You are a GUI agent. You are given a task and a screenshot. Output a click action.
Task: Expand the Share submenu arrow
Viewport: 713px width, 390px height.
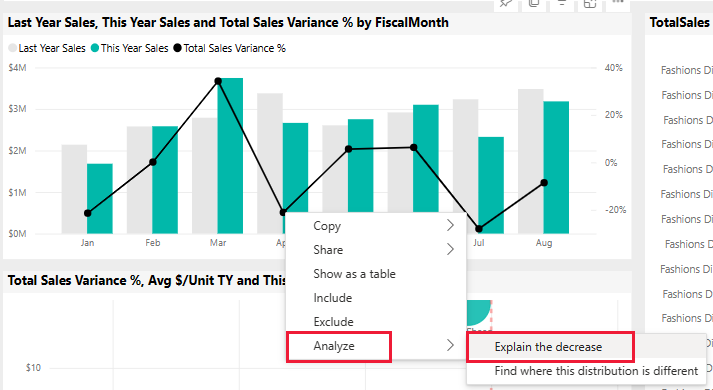point(450,250)
